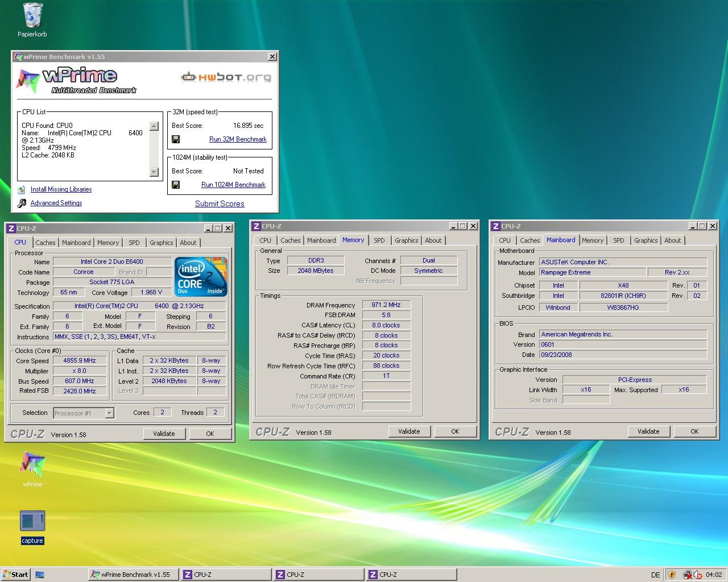This screenshot has width=728, height=582.
Task: Open the About tab in the left CPU-Z window
Action: [188, 243]
